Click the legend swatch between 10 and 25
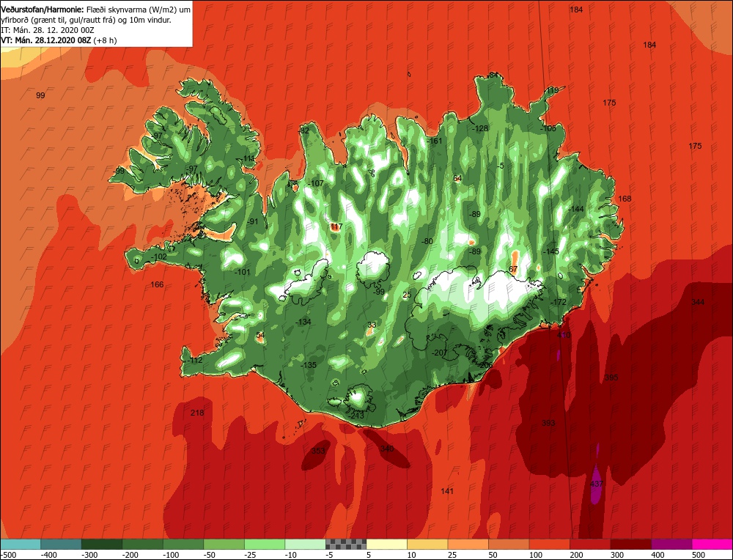The width and height of the screenshot is (733, 560). [x=427, y=544]
